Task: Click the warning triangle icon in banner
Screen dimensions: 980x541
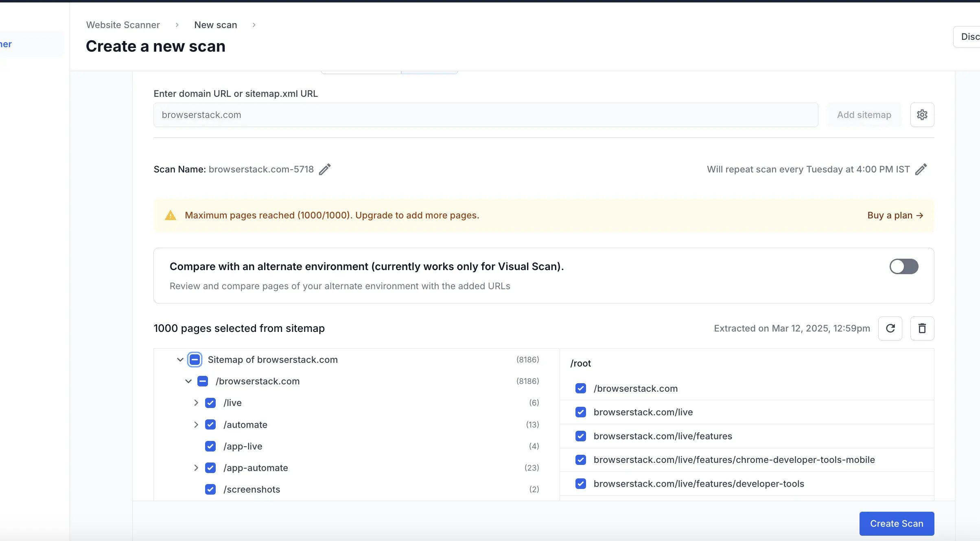Action: [x=171, y=216]
